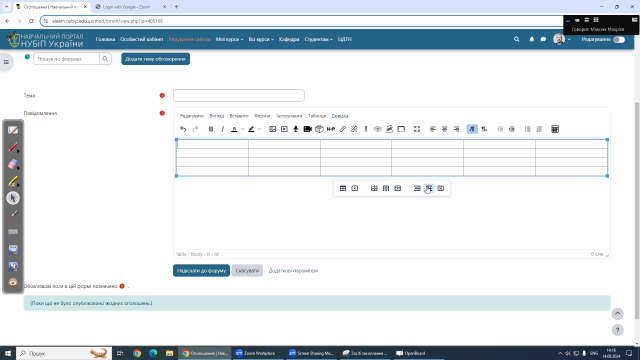Screen dimensions: 640x360
Task: Click the Надіслати до форуму button
Action: 201,271
